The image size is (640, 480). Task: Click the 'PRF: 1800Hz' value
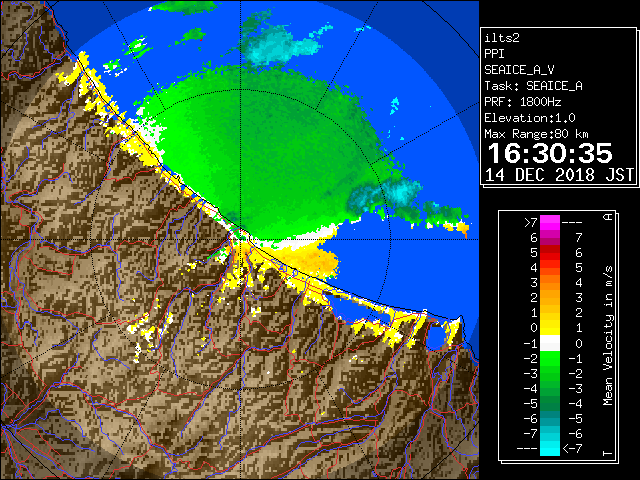point(522,102)
